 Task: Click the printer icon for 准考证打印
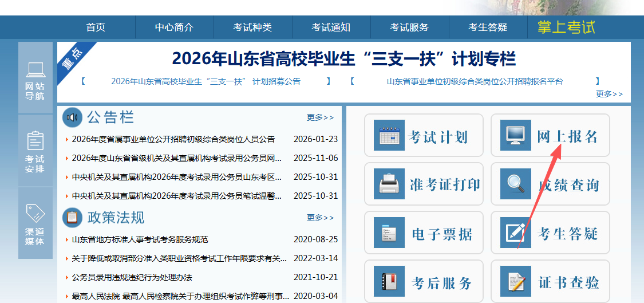[389, 184]
